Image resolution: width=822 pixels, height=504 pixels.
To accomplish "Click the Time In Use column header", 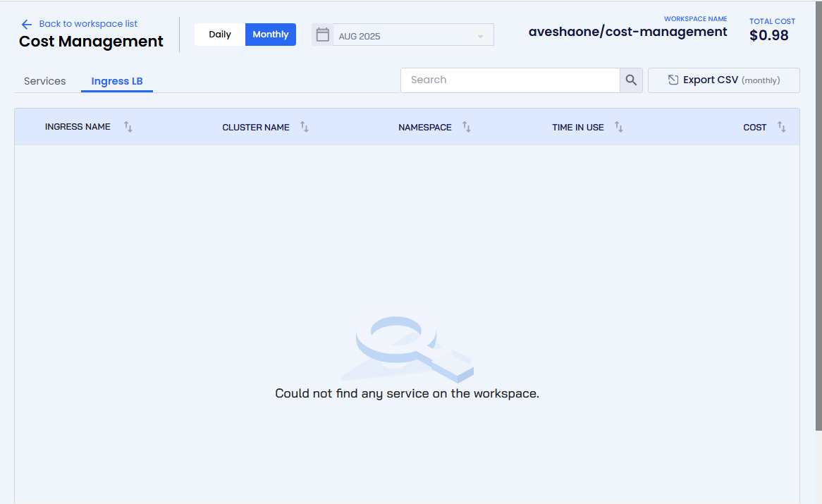I will (x=578, y=127).
